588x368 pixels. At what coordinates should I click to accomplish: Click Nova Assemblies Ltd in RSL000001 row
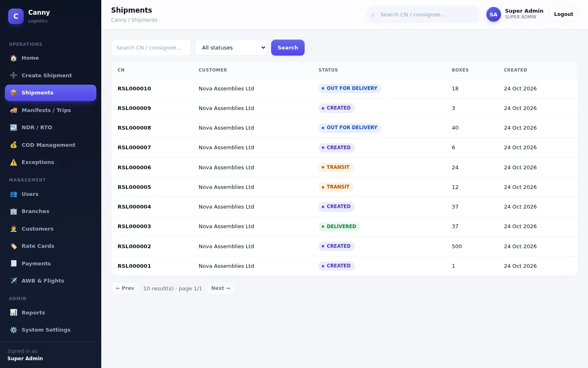tap(226, 266)
